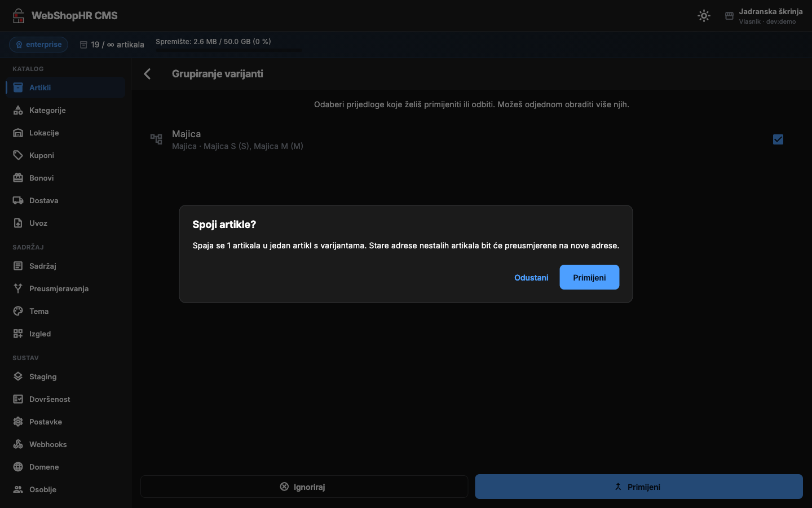Click the 19 / ∞ artikala counter
This screenshot has height=508, width=812.
(x=112, y=45)
